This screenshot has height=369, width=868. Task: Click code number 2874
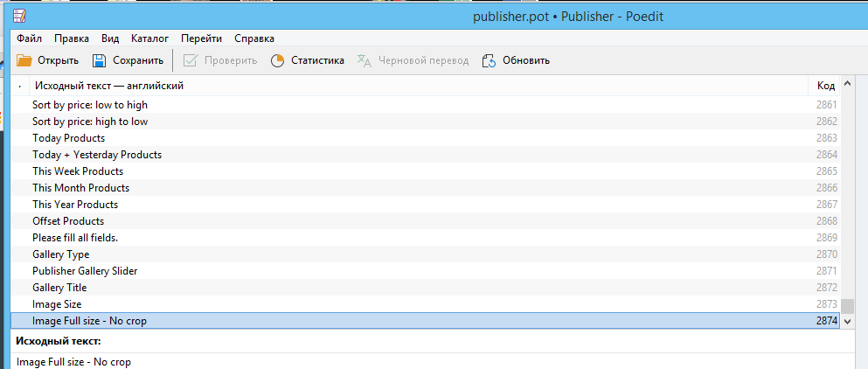coord(827,321)
